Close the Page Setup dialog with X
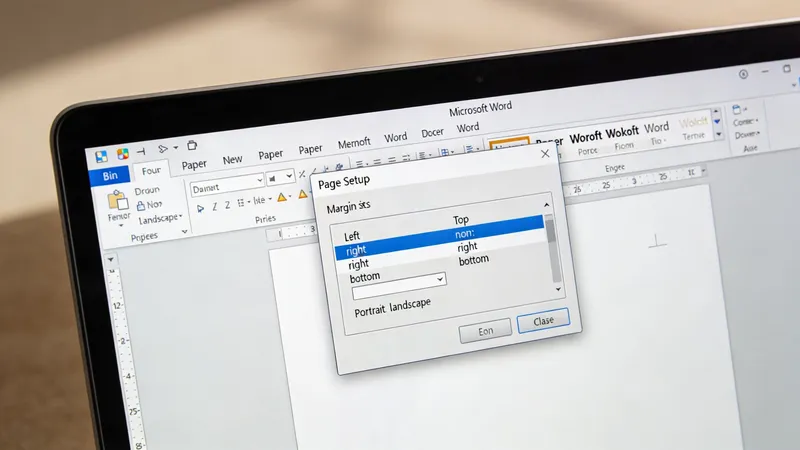This screenshot has width=800, height=450. click(545, 154)
